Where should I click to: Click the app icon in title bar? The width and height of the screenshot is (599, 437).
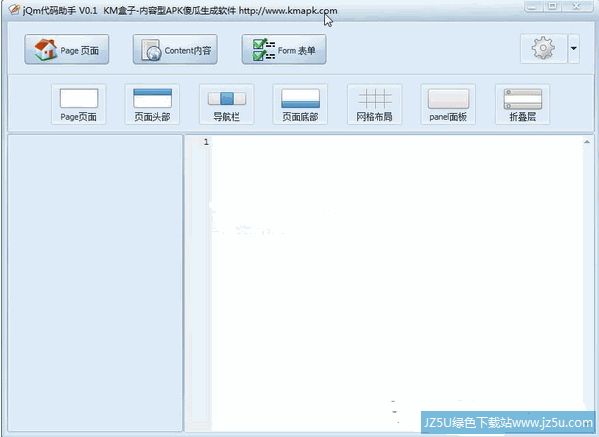point(14,10)
